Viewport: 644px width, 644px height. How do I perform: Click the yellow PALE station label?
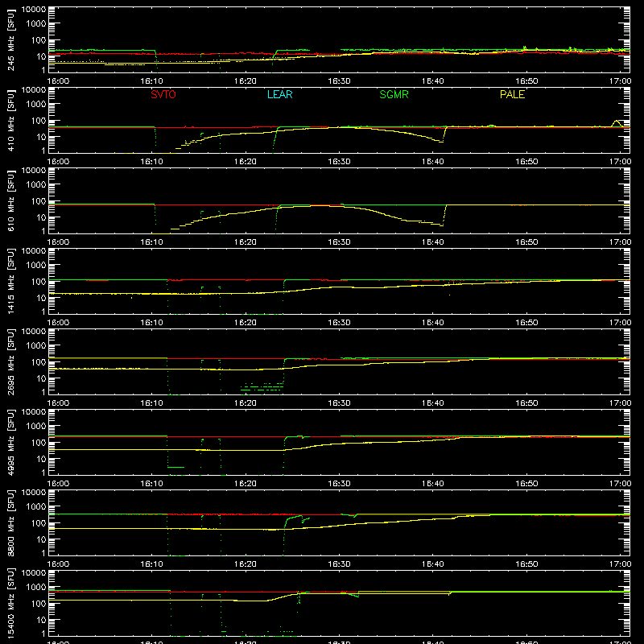512,94
